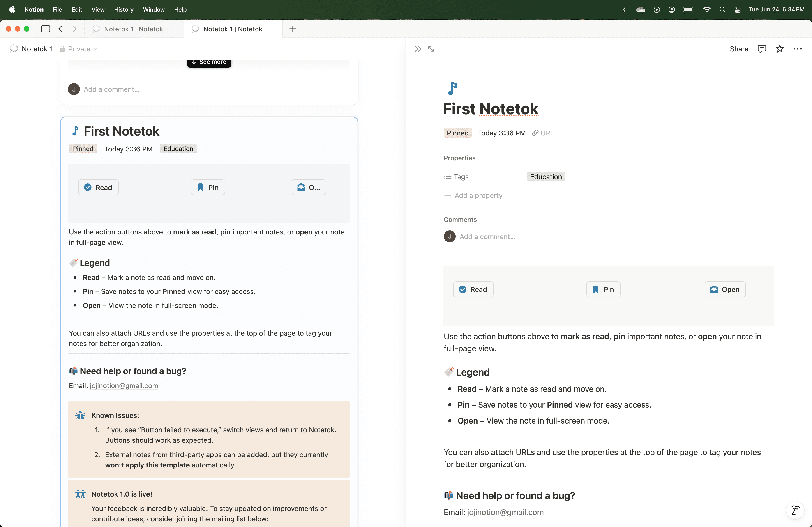The height and width of the screenshot is (527, 812).
Task: Click the menu bar date and time
Action: click(x=777, y=9)
